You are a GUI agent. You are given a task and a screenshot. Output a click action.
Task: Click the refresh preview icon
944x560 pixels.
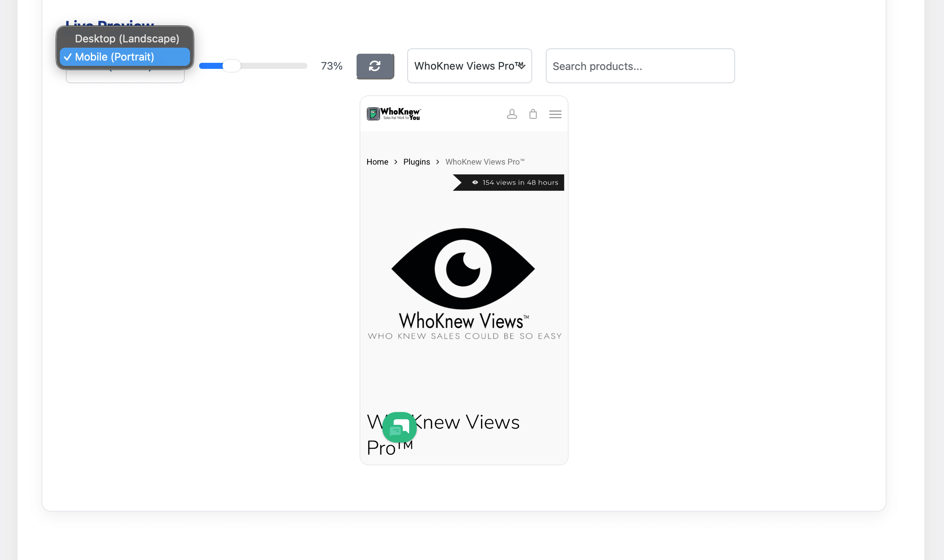(375, 66)
